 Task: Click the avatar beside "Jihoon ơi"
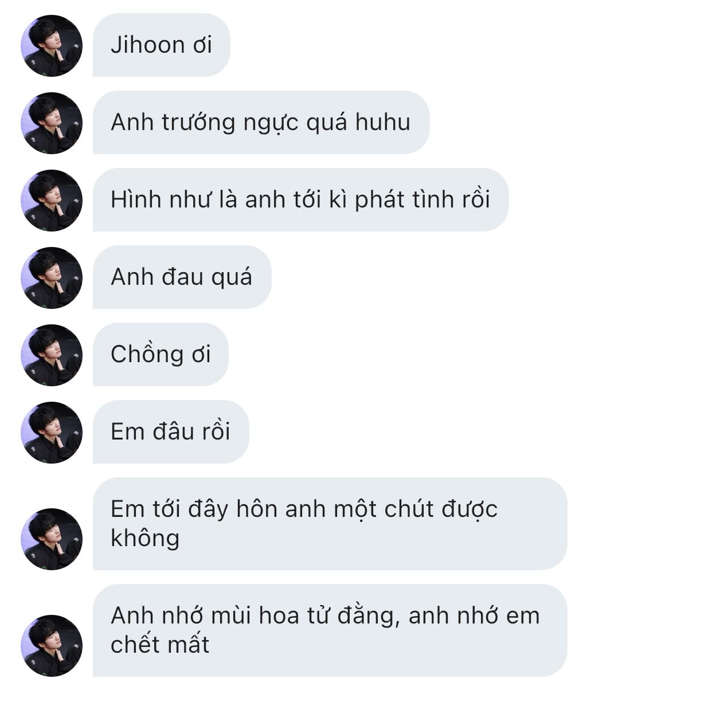(x=52, y=46)
